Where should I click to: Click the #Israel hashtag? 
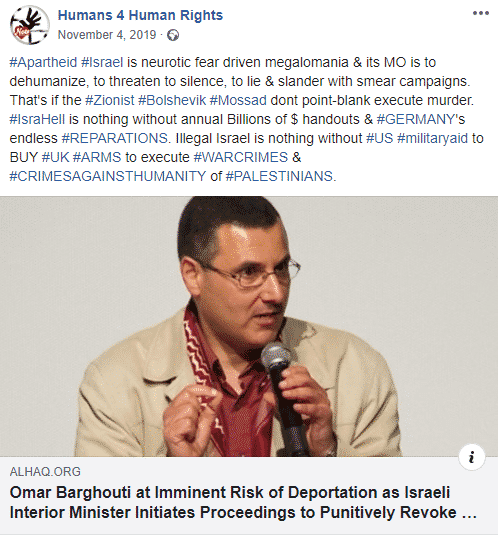(x=102, y=62)
